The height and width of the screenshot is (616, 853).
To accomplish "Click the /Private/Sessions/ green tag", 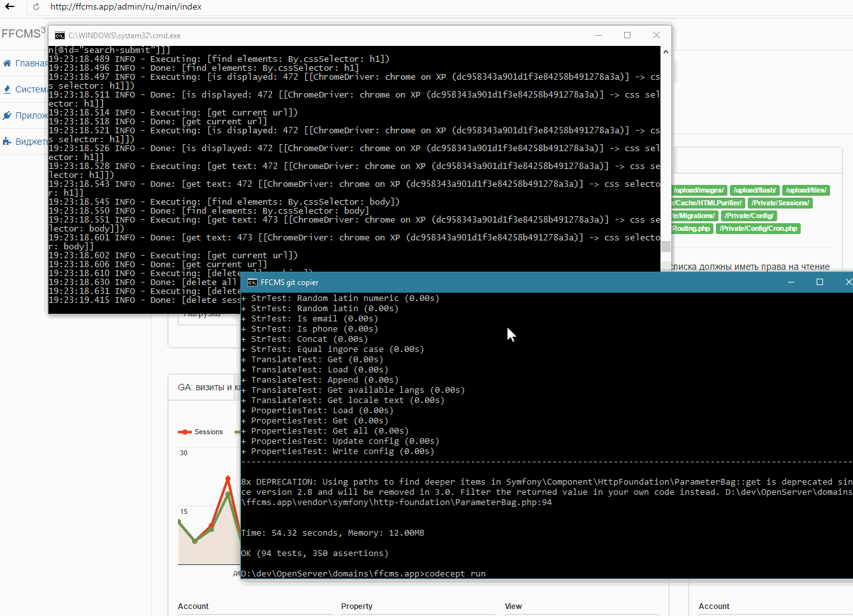I will coord(780,203).
